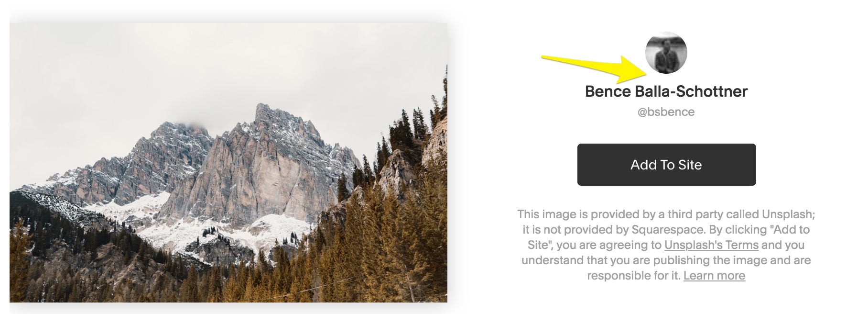Click the rocky cliff on the photo's right edge
868x314 pixels.
click(430, 148)
